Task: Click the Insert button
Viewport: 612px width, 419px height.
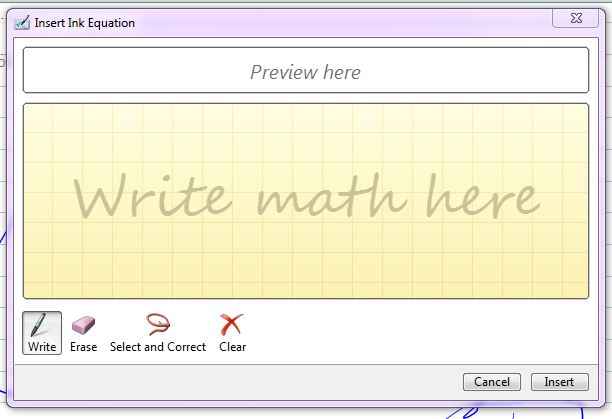Action: (559, 382)
